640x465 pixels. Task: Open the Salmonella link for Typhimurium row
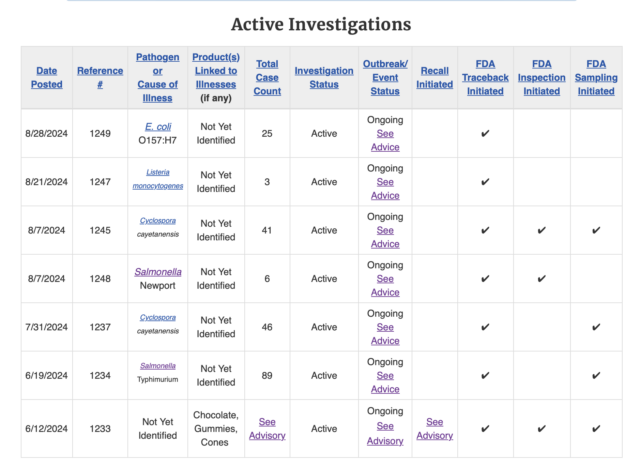[x=158, y=366]
